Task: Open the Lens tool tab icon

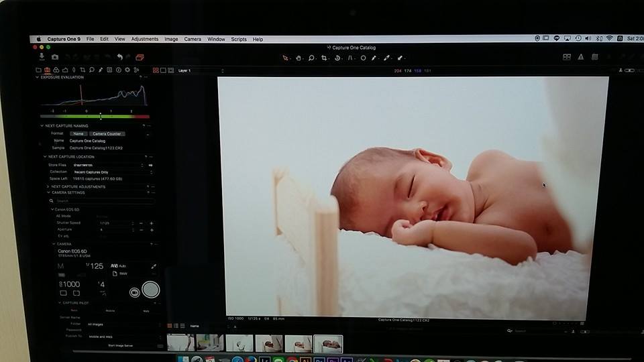Action: pos(74,70)
